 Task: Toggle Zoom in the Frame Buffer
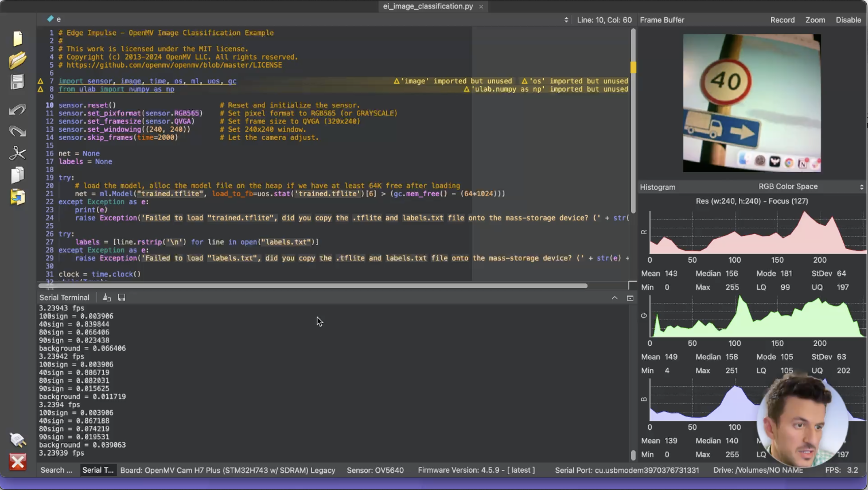(x=815, y=20)
